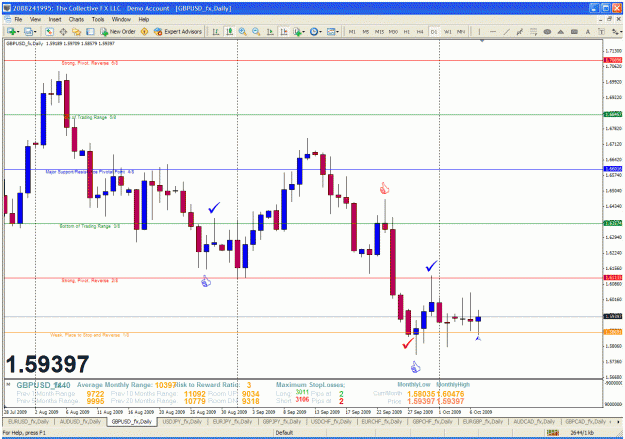Switch chart to Candlesticks icon

pyautogui.click(x=229, y=31)
